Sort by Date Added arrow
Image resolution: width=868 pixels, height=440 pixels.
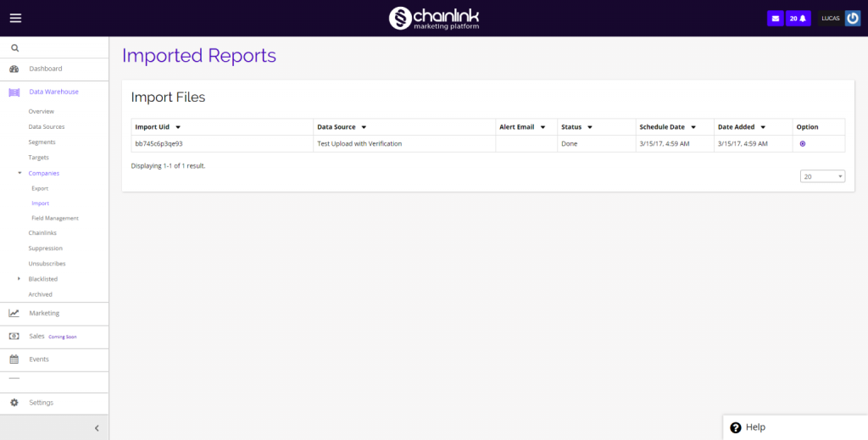pyautogui.click(x=763, y=127)
